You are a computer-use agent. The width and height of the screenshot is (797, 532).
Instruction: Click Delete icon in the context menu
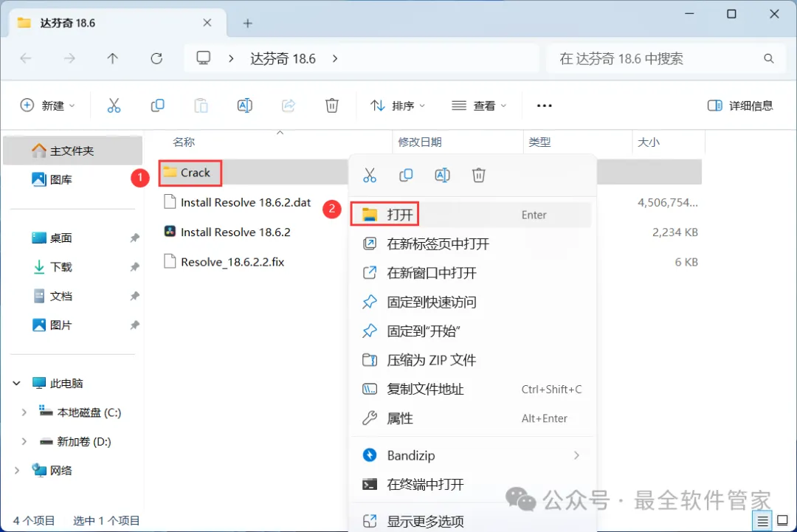click(x=479, y=176)
